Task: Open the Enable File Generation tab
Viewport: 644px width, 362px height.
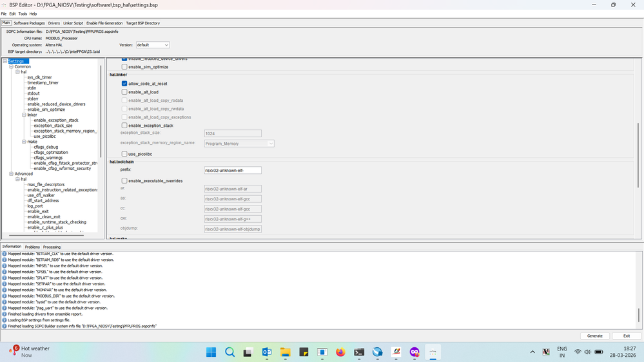Action: (104, 23)
